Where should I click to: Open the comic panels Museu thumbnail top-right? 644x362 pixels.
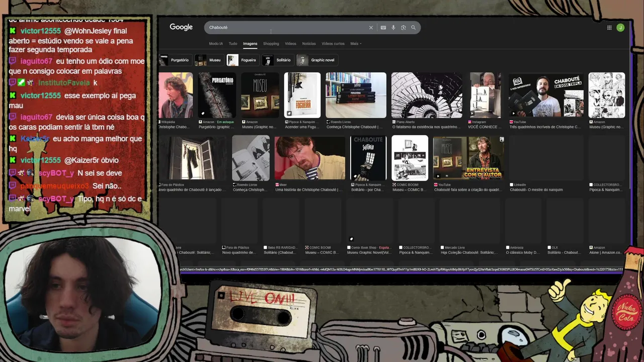[607, 95]
